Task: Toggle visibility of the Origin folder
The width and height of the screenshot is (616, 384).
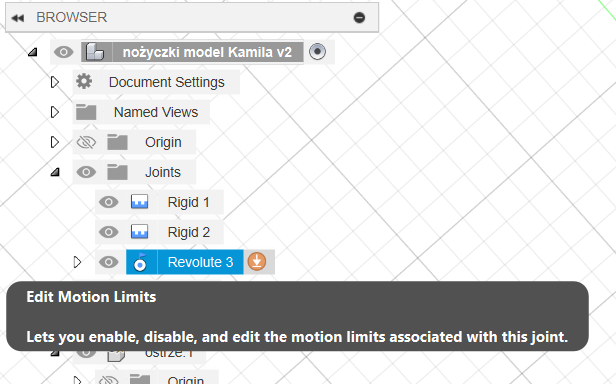Action: [x=86, y=142]
